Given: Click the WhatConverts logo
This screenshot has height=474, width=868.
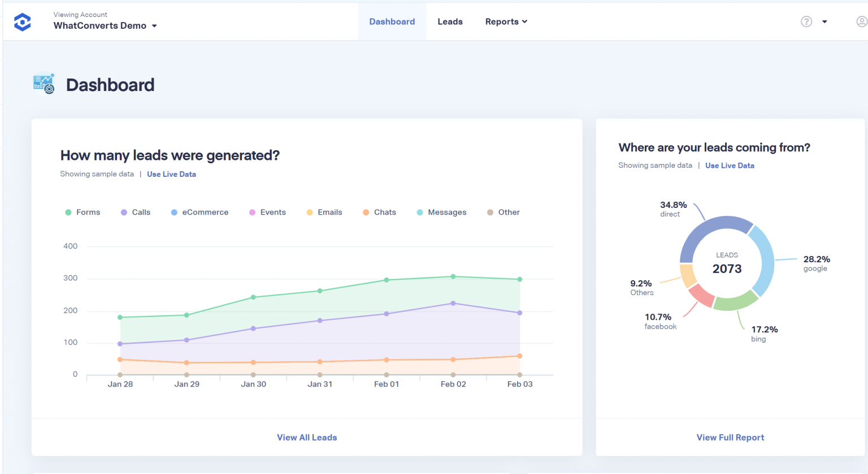Looking at the screenshot, I should tap(22, 21).
